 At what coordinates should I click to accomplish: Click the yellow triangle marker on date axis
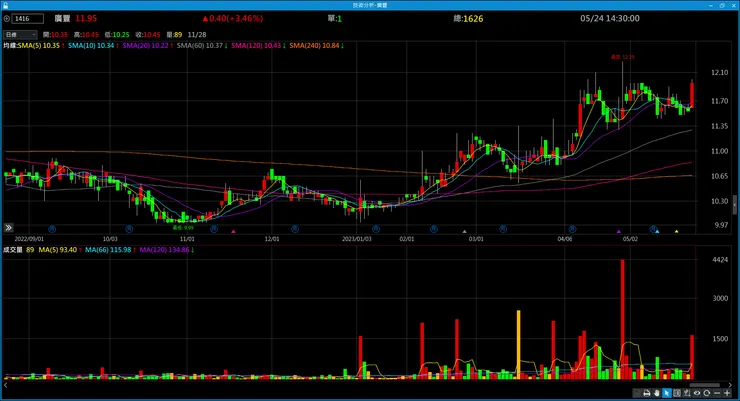[677, 231]
